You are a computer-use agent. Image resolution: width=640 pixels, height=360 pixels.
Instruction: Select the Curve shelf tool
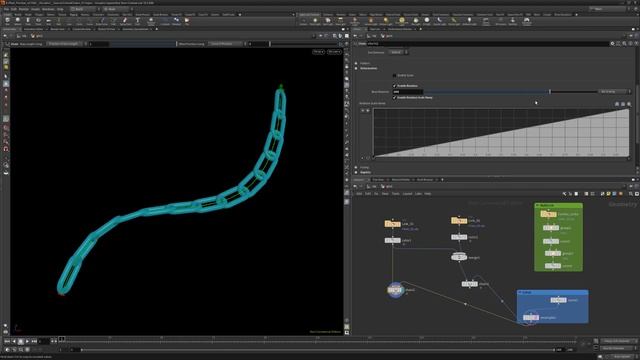tap(89, 21)
